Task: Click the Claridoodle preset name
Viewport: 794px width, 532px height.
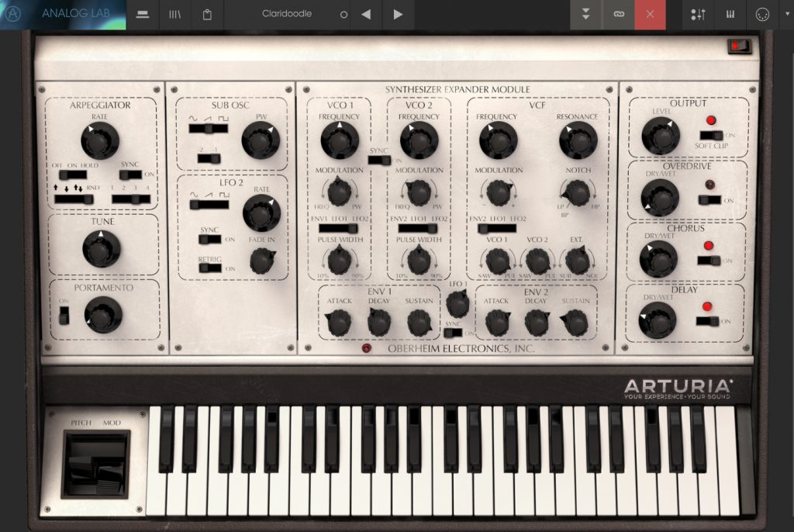Action: [286, 14]
